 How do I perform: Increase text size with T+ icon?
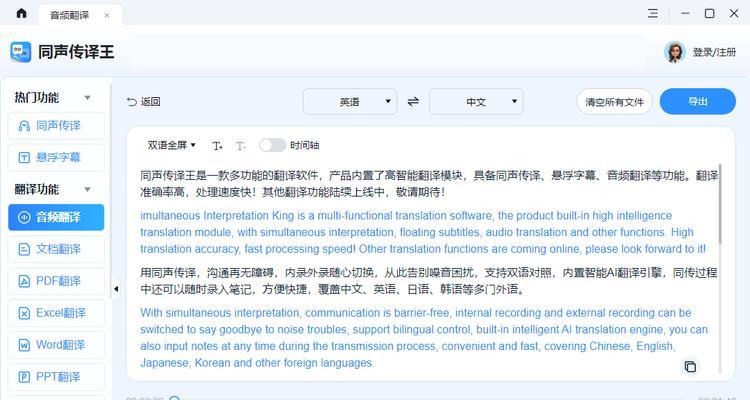(217, 145)
